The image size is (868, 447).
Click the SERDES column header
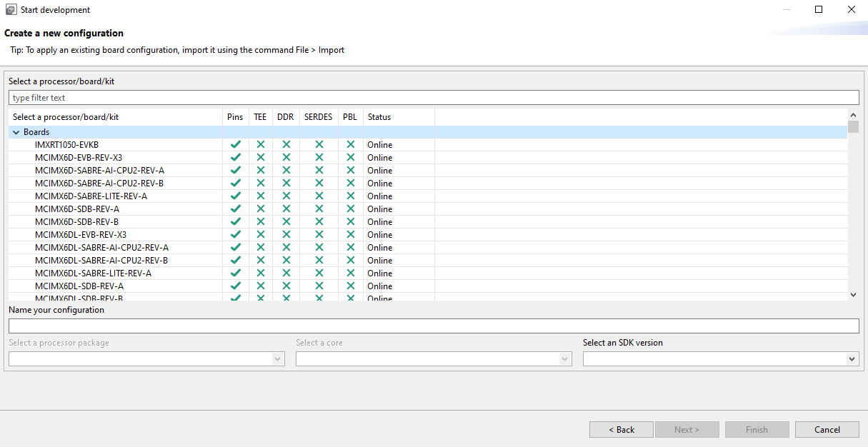tap(319, 117)
